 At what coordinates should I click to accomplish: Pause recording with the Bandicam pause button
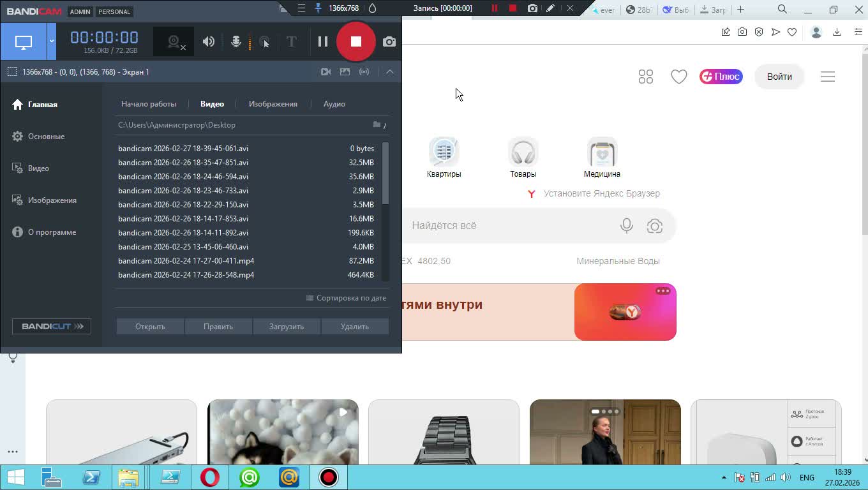point(323,42)
